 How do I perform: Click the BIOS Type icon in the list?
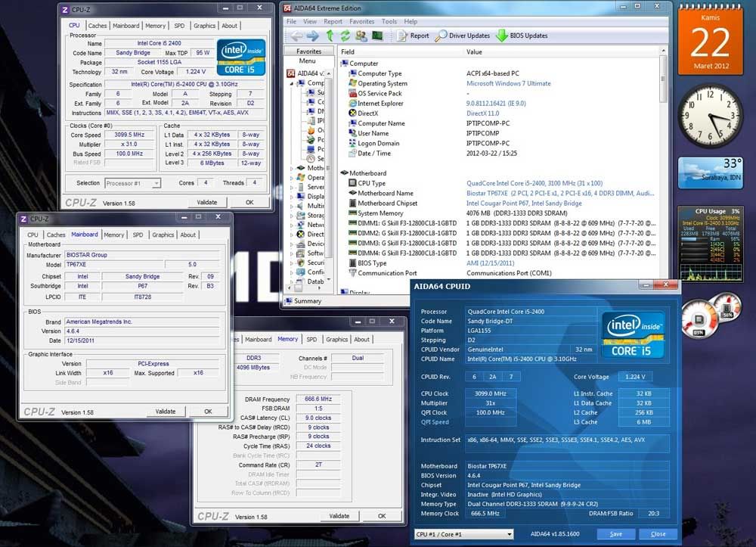pyautogui.click(x=352, y=263)
